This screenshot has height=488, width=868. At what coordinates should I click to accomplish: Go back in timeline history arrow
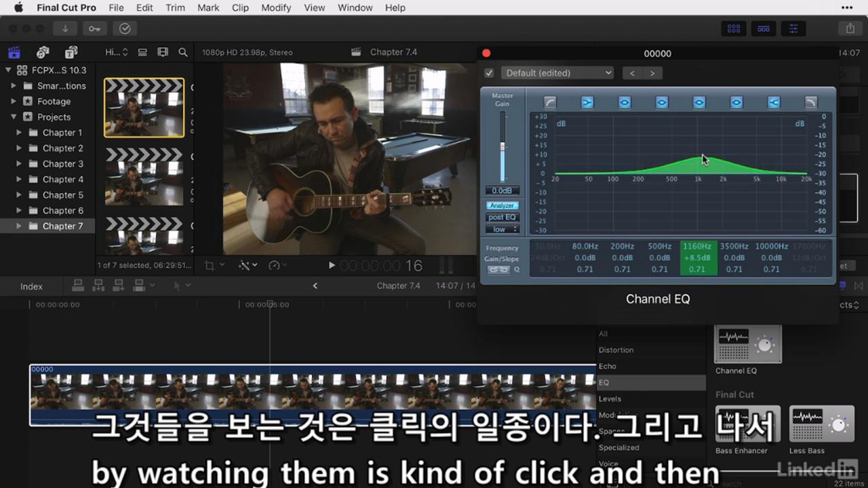pos(315,286)
